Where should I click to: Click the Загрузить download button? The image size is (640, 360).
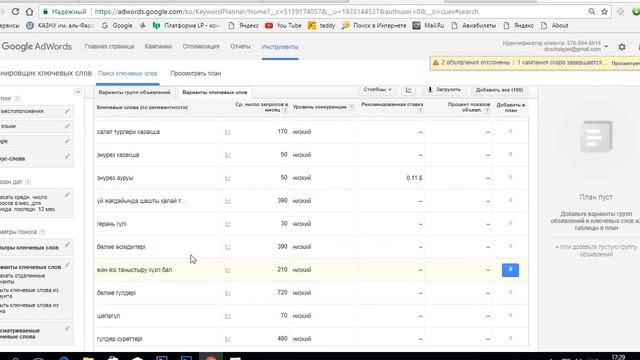click(444, 89)
